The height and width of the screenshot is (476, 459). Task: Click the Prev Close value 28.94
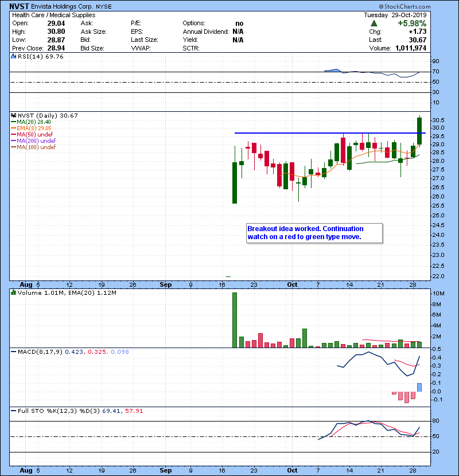56,48
